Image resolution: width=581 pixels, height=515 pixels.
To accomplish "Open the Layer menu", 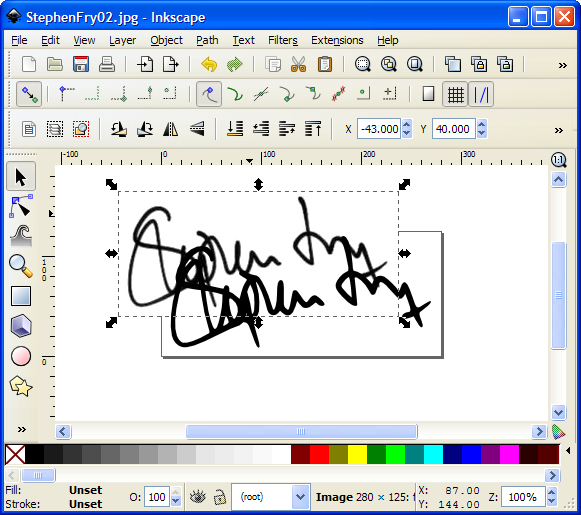I will pos(122,40).
